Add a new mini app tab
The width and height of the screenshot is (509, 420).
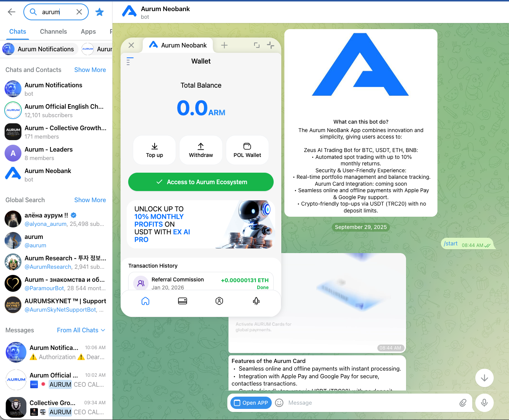pos(224,45)
